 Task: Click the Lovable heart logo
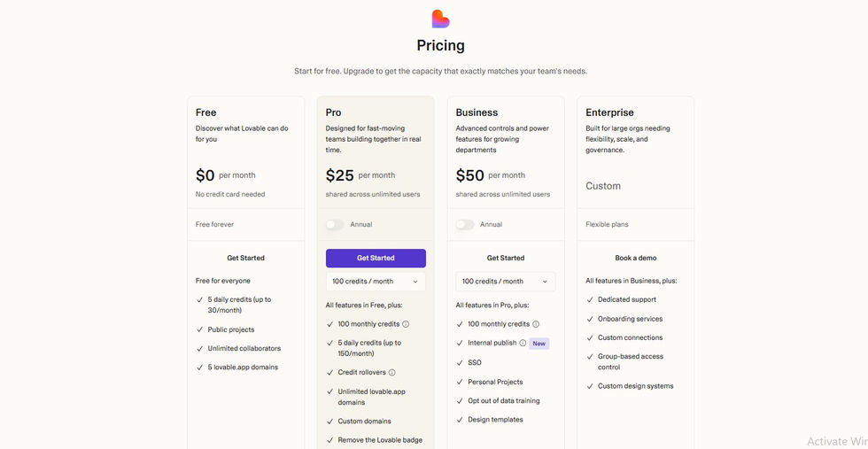coord(440,19)
